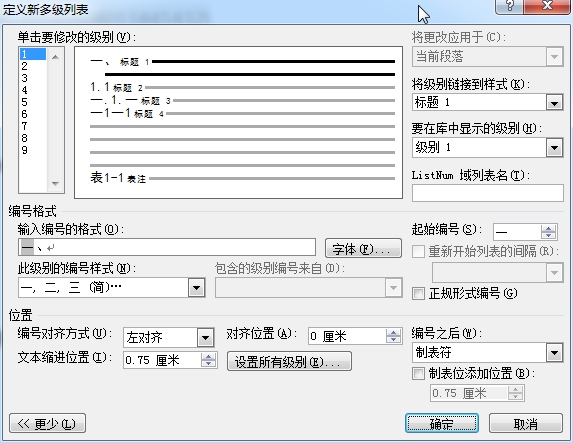The image size is (573, 443).
Task: Decrease 对齐位置 with the down spinner arrow
Action: (394, 340)
